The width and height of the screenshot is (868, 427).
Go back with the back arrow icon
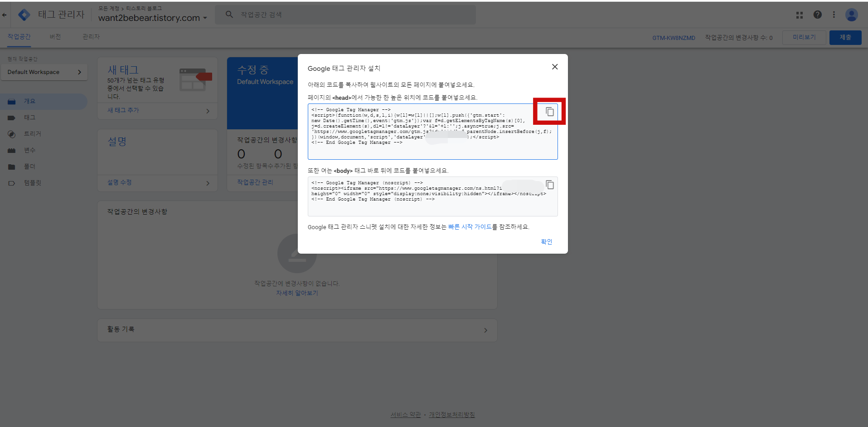point(4,15)
